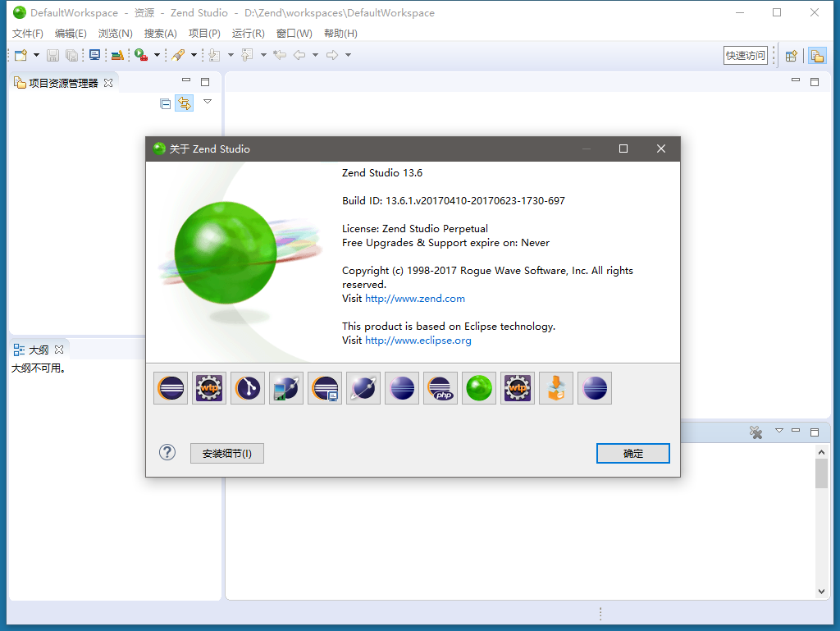Click the Eclipse platform feature icon
This screenshot has width=840, height=631.
coord(170,387)
